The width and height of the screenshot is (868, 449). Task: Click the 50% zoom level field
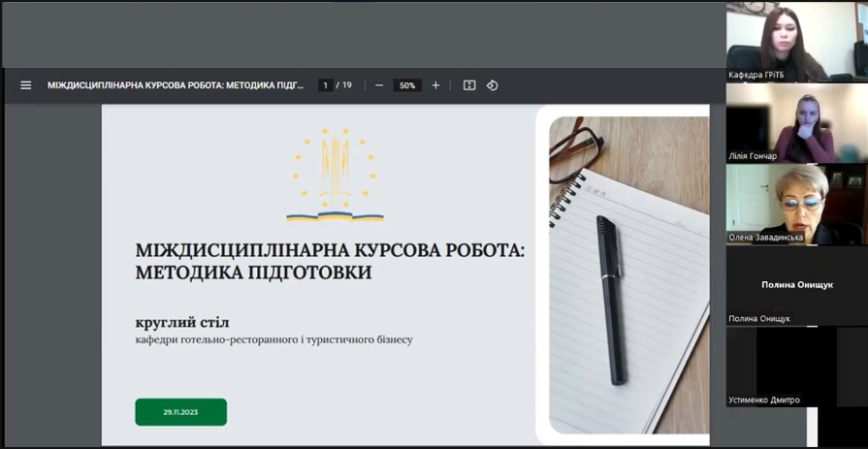point(407,85)
